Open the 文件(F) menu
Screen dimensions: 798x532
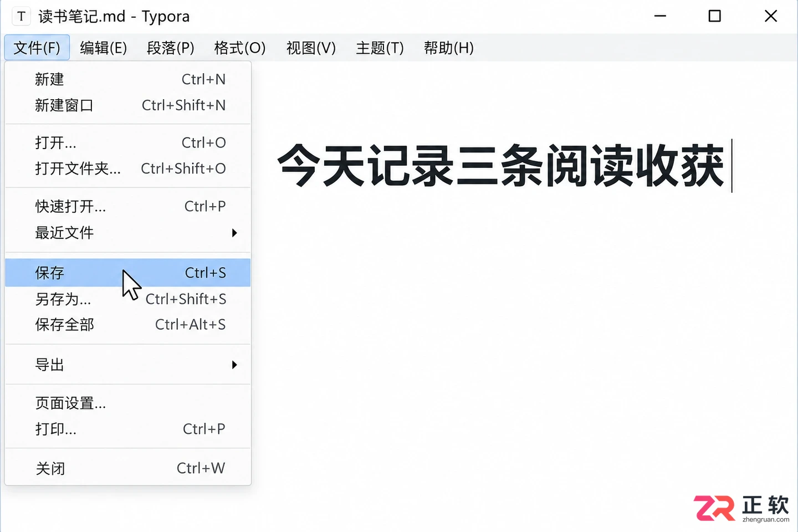tap(37, 48)
